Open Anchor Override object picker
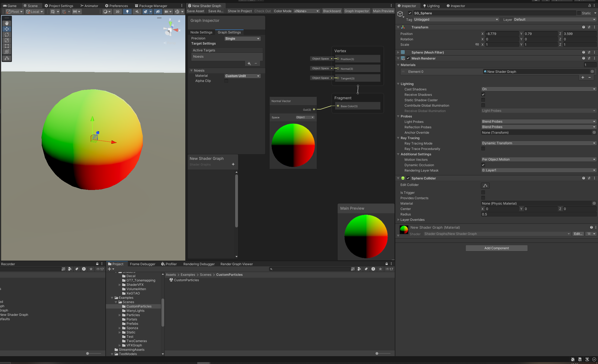Viewport: 598px width, 364px height. click(x=594, y=132)
